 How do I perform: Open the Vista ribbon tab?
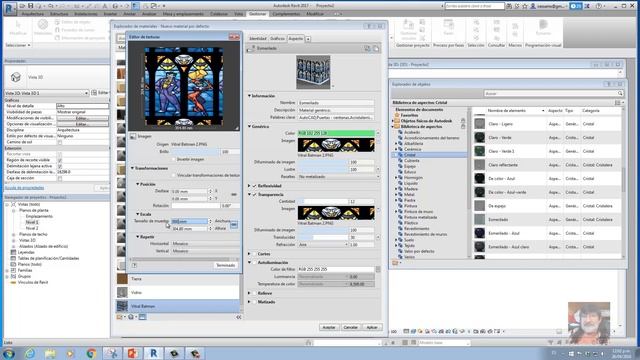tap(238, 14)
